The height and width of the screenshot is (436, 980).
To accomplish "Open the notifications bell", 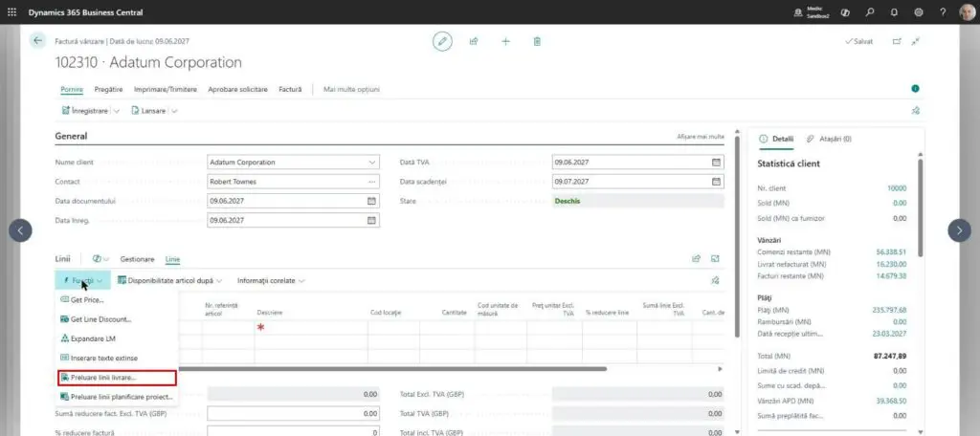I will [x=895, y=11].
